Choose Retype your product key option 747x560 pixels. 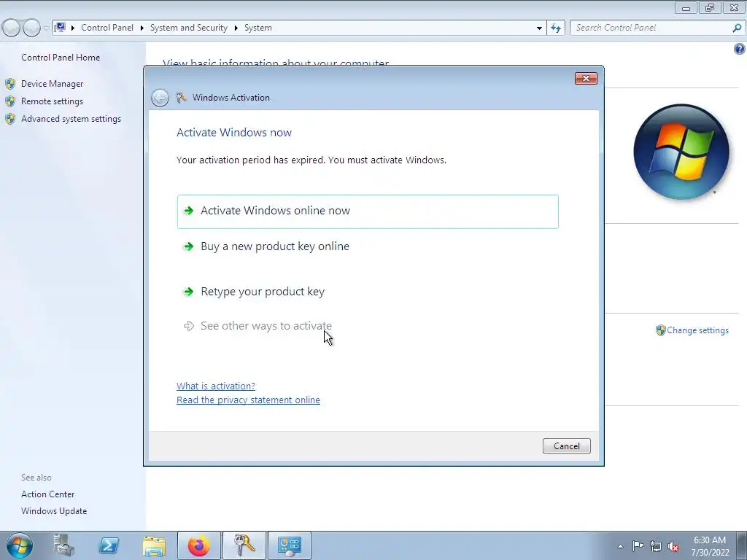(263, 292)
